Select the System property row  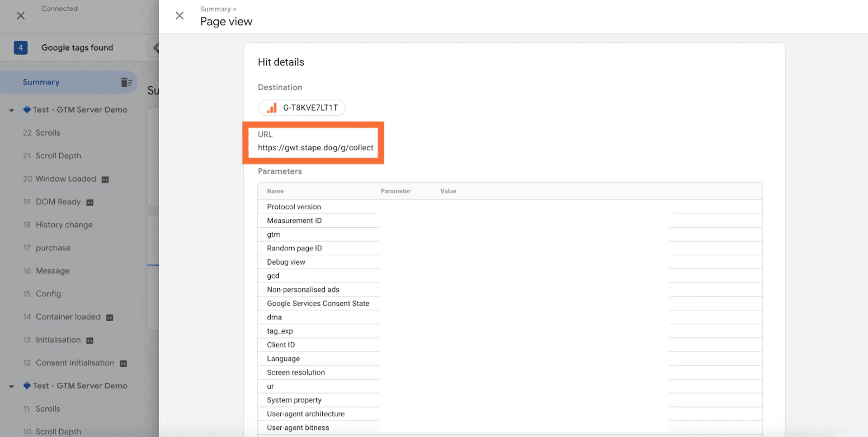tap(510, 400)
